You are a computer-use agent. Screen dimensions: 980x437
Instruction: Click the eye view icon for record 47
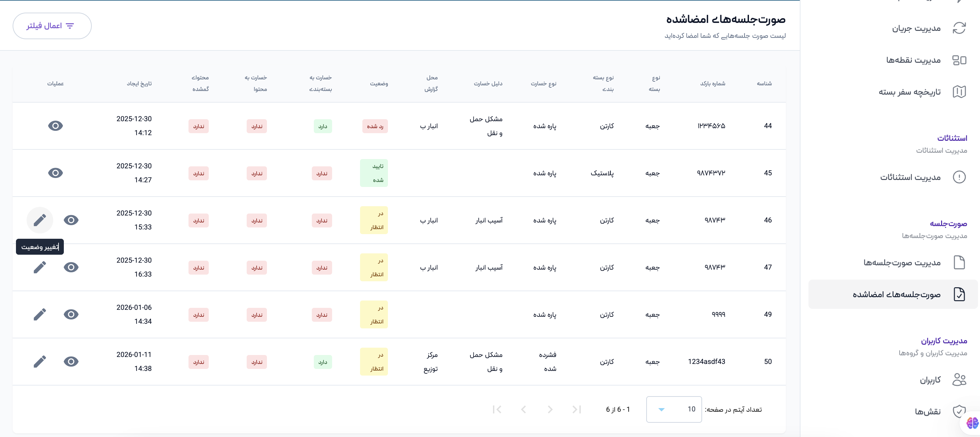coord(71,267)
